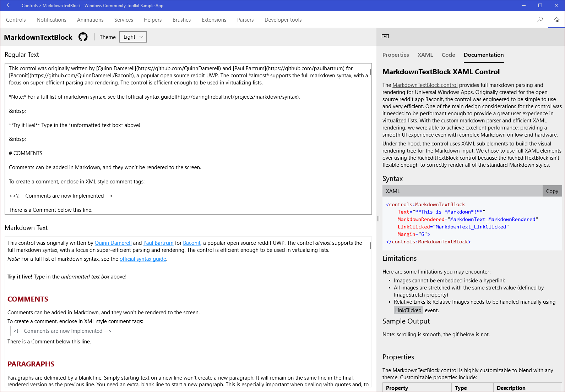Click the MarkdownTextBlock page title

pyautogui.click(x=38, y=37)
